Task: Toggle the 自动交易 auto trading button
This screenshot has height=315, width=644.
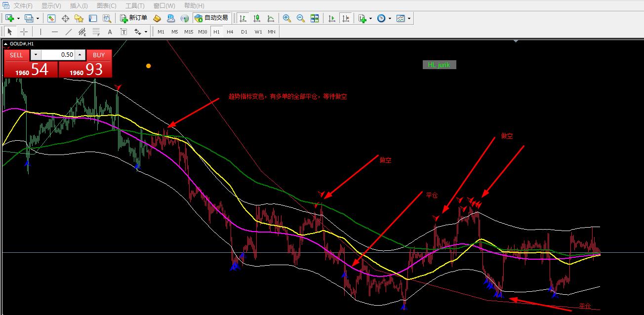Action: coord(211,18)
